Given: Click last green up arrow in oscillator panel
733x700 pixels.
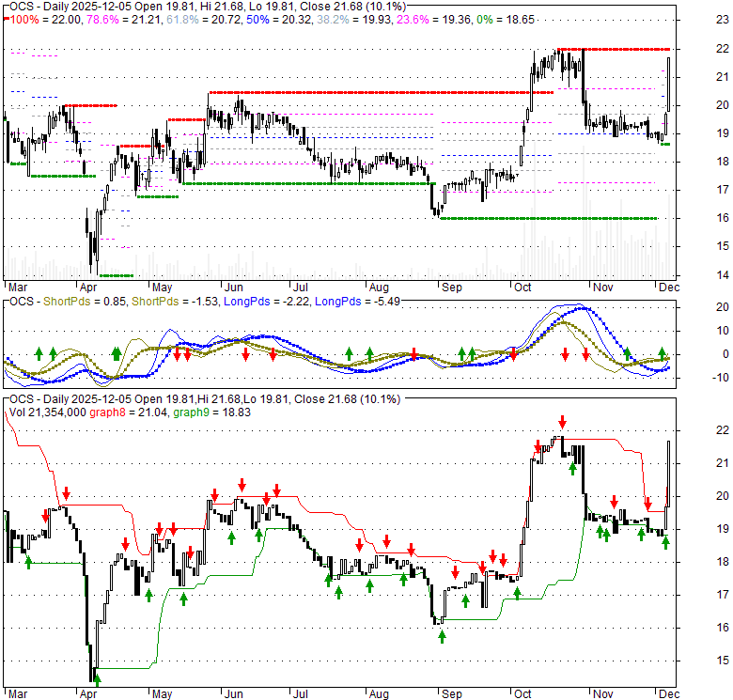Looking at the screenshot, I should coord(662,353).
